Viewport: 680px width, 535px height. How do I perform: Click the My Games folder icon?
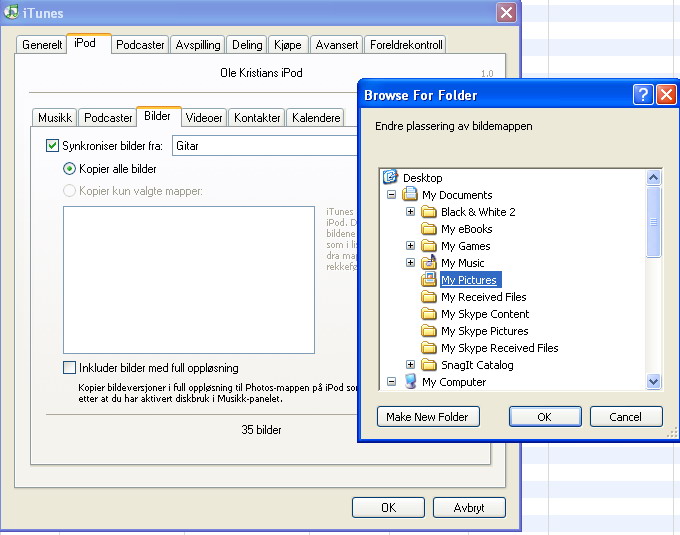[429, 246]
